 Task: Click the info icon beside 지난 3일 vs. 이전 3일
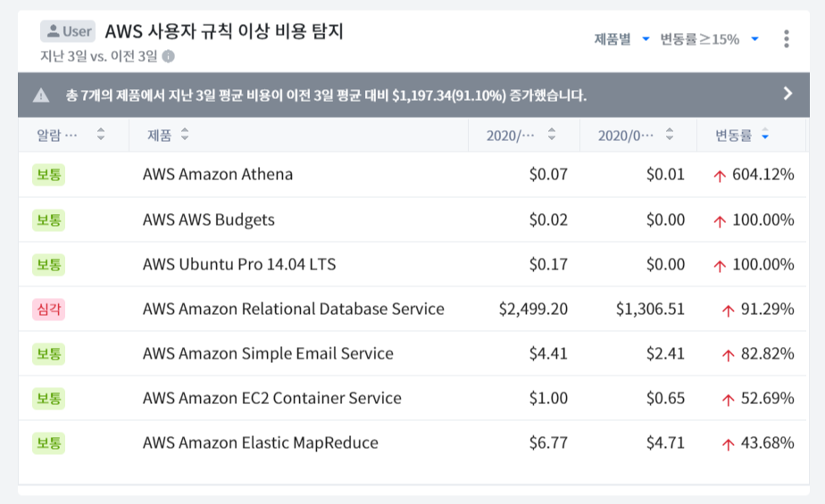click(169, 56)
